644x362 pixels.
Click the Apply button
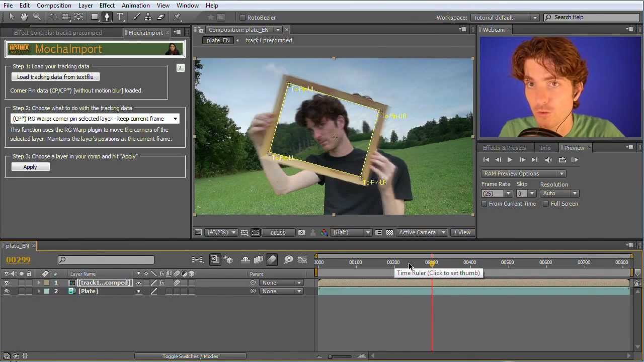(x=30, y=167)
